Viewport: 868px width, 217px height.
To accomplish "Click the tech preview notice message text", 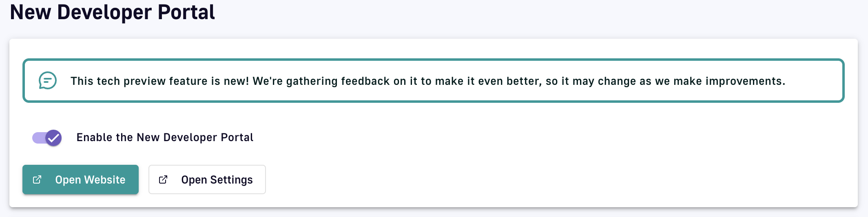I will pos(427,81).
